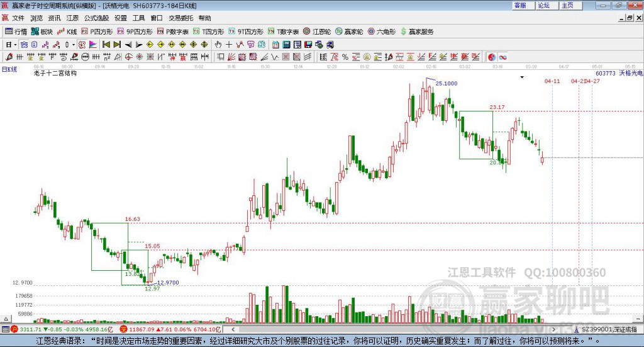644x347 pixels.
Task: Click the black left arrow icon
Action: coord(128,45)
